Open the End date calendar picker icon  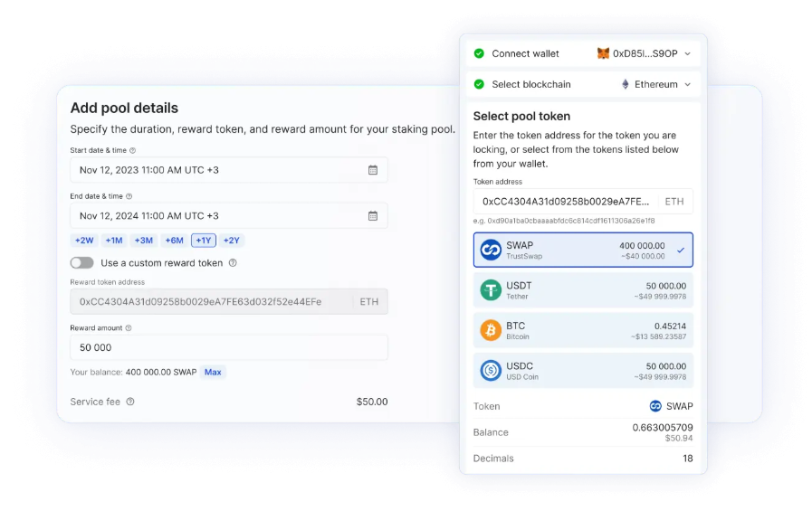point(373,216)
